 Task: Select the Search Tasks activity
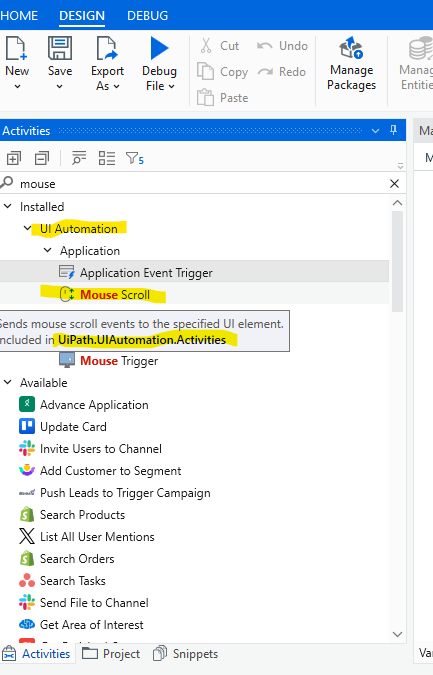(x=73, y=580)
